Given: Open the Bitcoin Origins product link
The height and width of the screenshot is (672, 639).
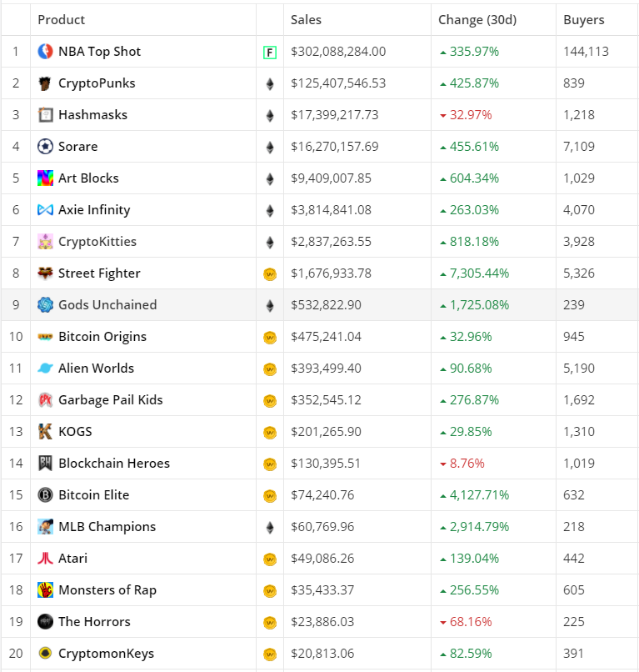Looking at the screenshot, I should pyautogui.click(x=102, y=337).
